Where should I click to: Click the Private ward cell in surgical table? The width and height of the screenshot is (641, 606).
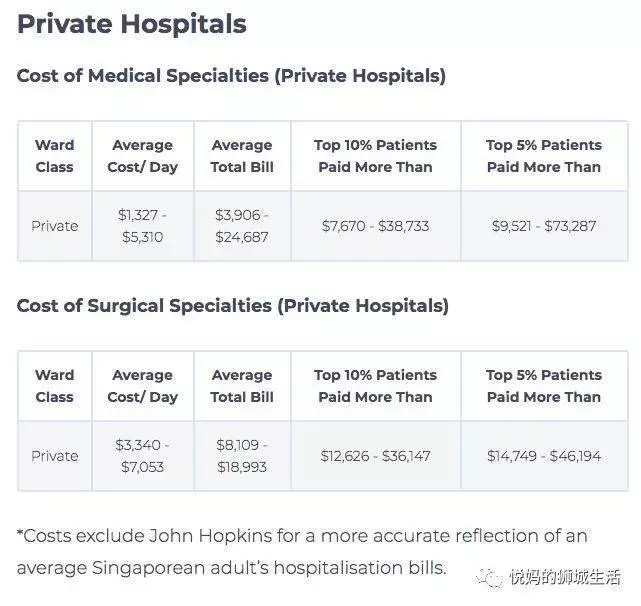54,456
